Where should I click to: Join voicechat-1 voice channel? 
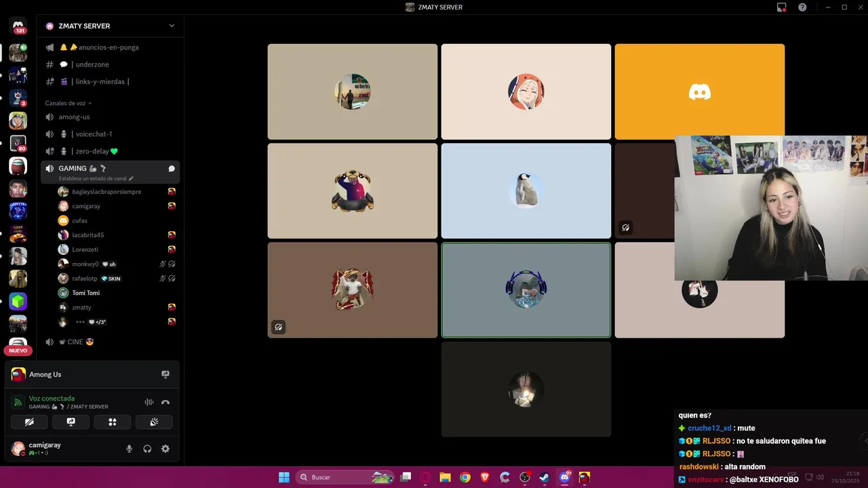[x=110, y=134]
